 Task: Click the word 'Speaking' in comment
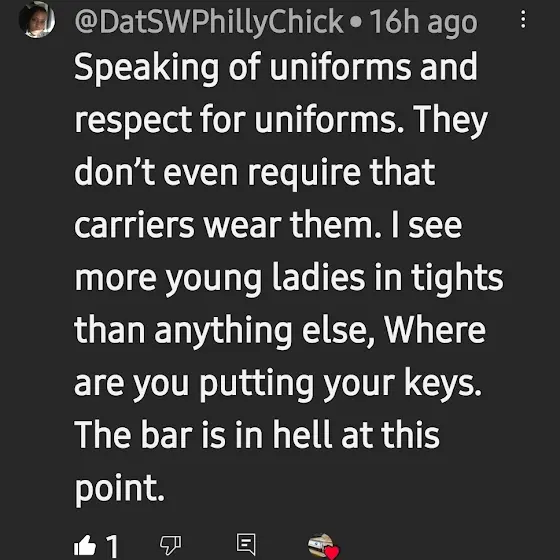[x=146, y=68]
